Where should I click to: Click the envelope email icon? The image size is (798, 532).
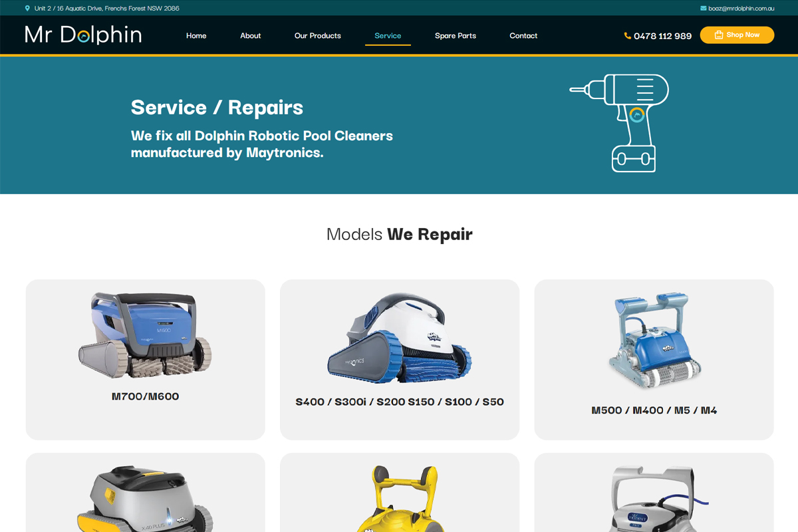tap(703, 9)
